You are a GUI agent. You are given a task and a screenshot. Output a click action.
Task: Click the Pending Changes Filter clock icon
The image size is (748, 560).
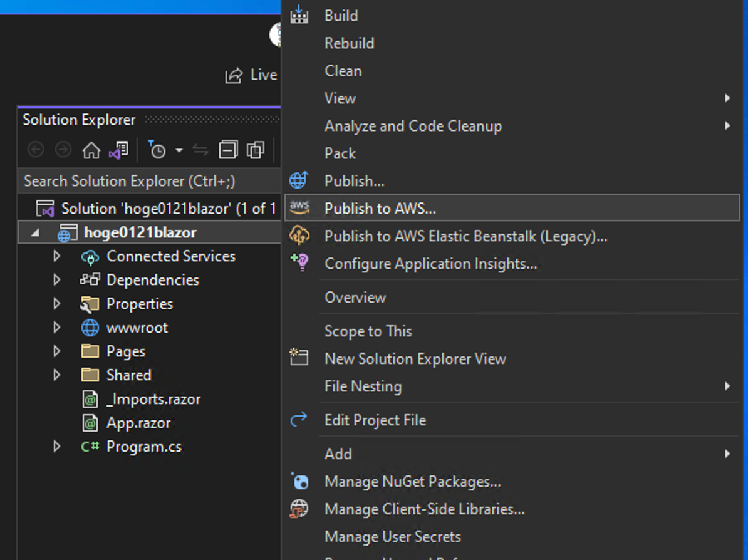click(157, 150)
